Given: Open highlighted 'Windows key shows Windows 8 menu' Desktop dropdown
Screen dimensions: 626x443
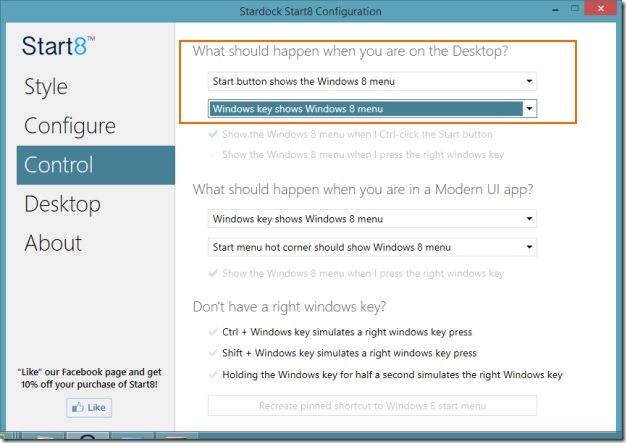Looking at the screenshot, I should [372, 109].
